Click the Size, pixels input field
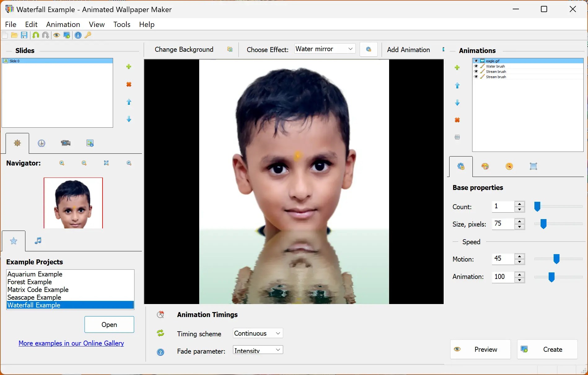Screen dimensions: 588x375 [503, 224]
